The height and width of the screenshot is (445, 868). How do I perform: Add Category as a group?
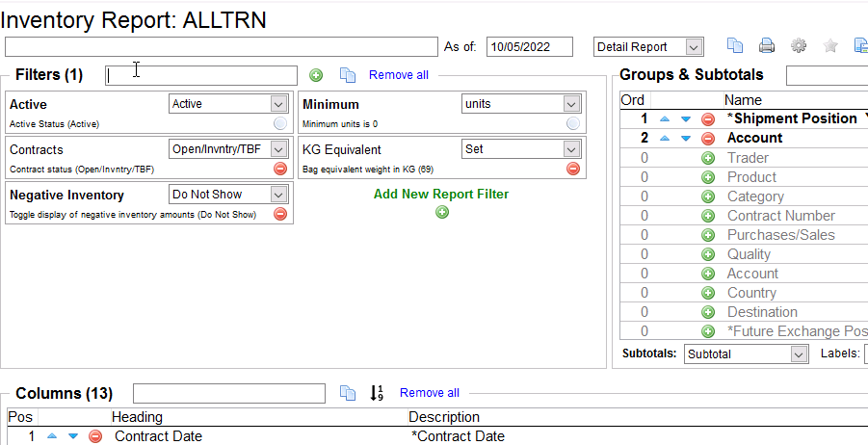[707, 196]
